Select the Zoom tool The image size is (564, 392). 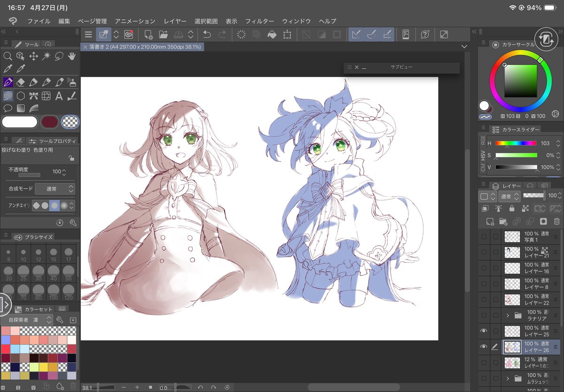click(8, 56)
